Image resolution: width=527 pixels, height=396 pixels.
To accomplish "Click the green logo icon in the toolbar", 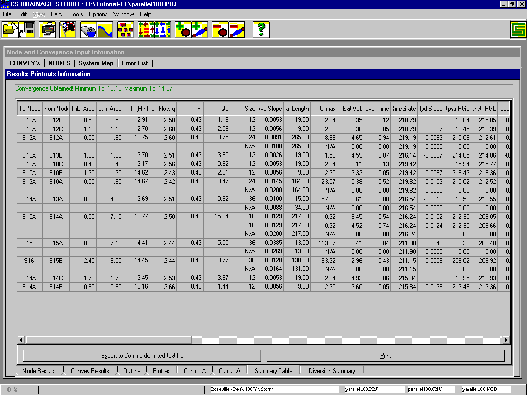I will 518,30.
